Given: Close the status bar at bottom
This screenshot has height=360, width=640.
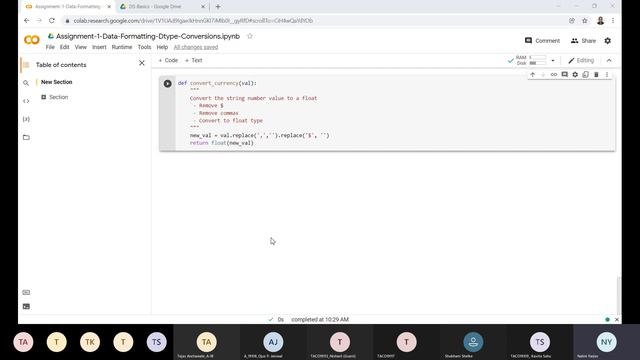Looking at the screenshot, I should pos(617,320).
